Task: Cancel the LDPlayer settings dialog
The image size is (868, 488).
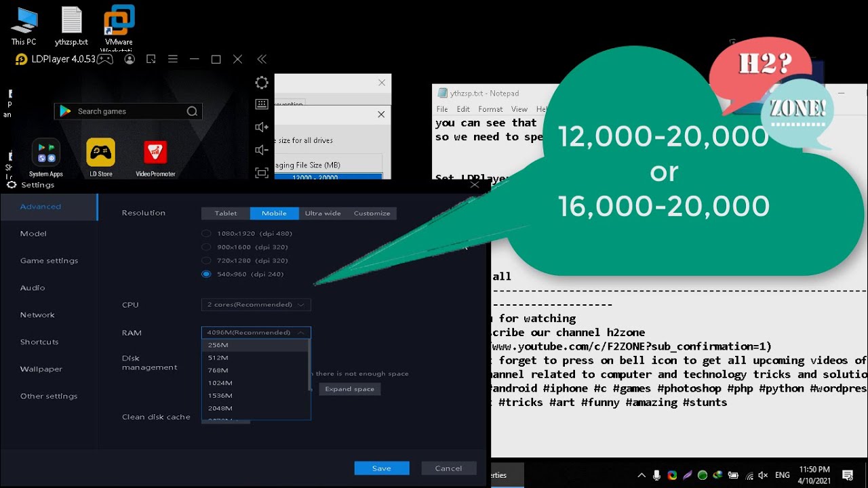Action: 448,468
